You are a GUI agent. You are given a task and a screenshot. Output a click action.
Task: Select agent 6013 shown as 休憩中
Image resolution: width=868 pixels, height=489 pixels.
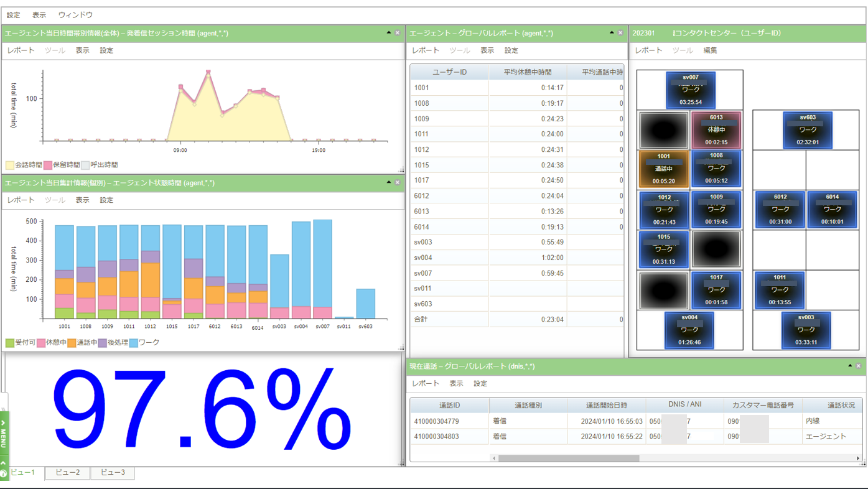pyautogui.click(x=716, y=129)
